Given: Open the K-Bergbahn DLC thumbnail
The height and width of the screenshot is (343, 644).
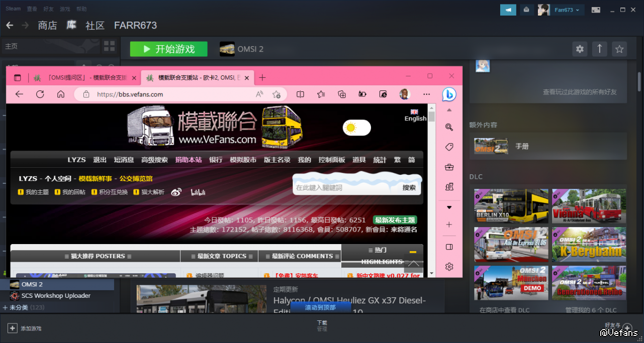Looking at the screenshot, I should click(589, 245).
